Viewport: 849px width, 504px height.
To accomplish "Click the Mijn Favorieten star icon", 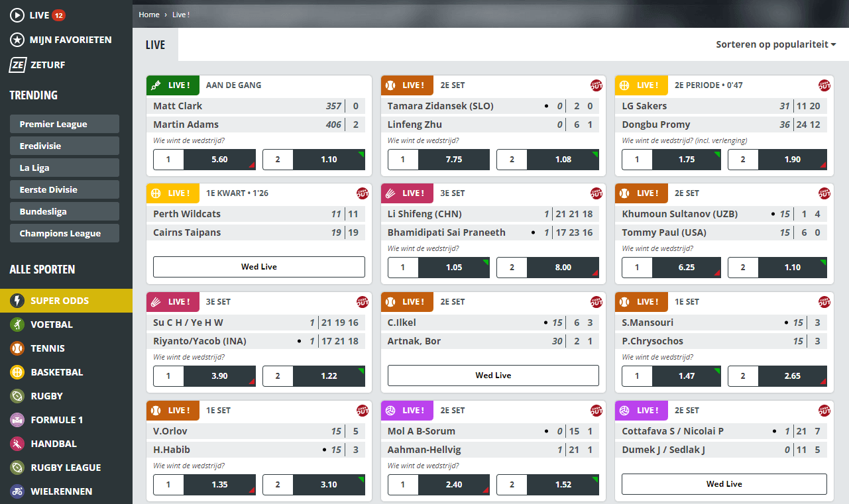I will click(17, 40).
